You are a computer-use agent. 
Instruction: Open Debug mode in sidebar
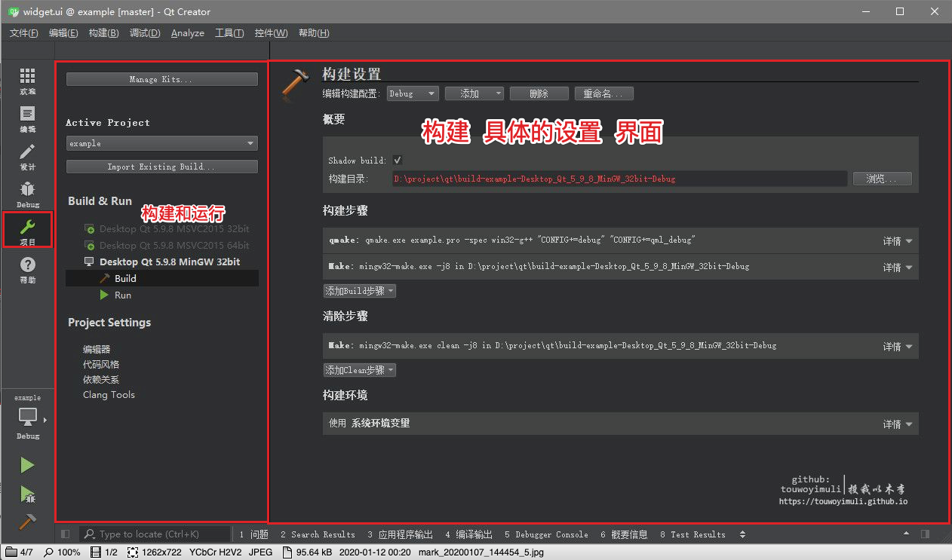pos(28,194)
